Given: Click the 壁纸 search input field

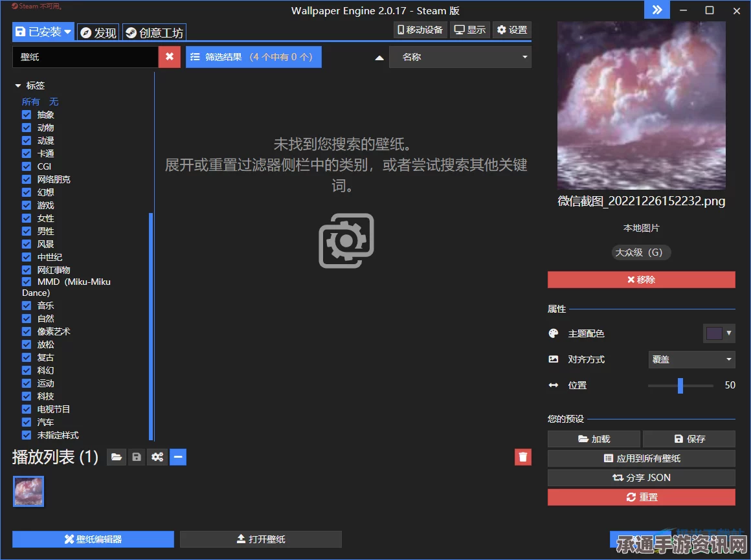Looking at the screenshot, I should pyautogui.click(x=85, y=57).
